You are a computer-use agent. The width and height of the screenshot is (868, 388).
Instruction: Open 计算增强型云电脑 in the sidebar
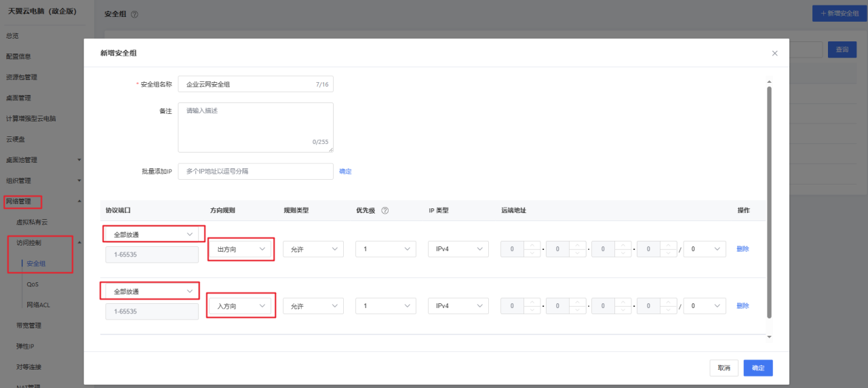coord(31,118)
